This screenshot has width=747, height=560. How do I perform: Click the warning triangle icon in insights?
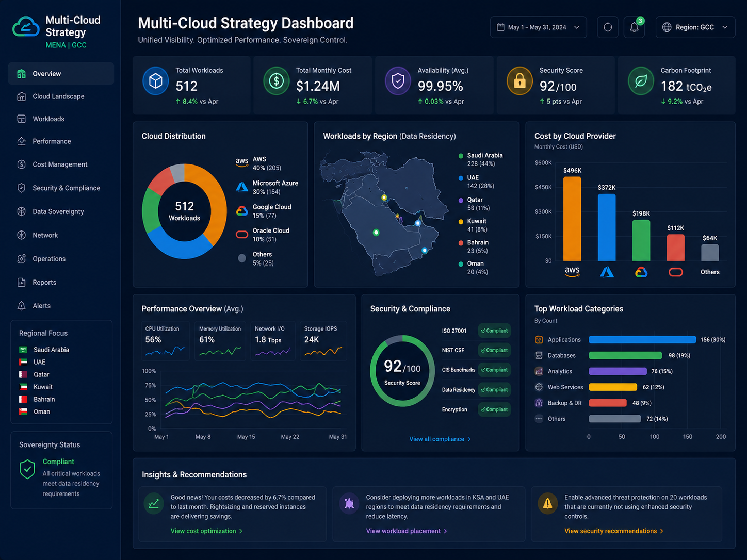(548, 503)
